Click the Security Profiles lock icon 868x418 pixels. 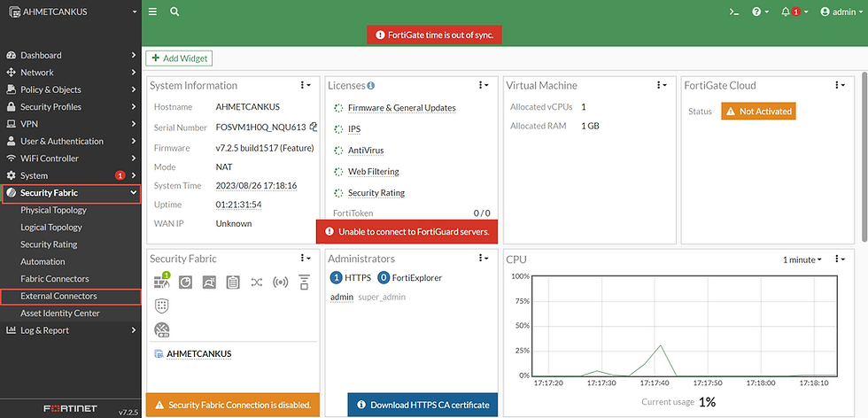[x=11, y=107]
